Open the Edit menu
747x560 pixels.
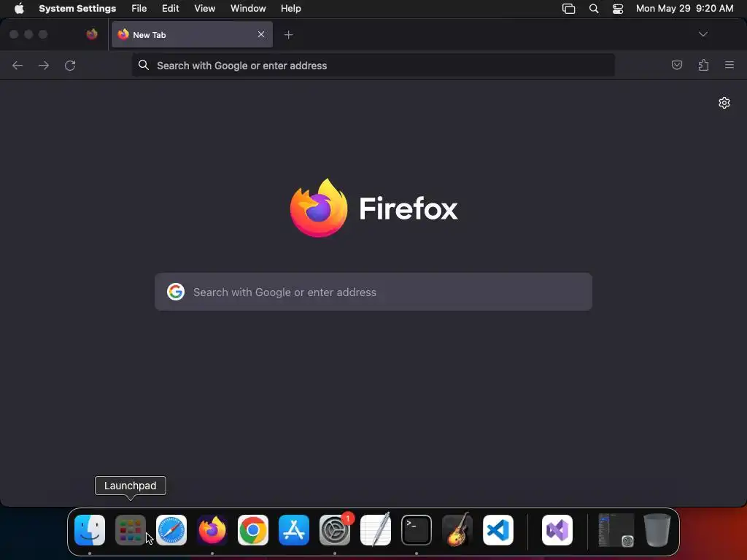coord(170,8)
